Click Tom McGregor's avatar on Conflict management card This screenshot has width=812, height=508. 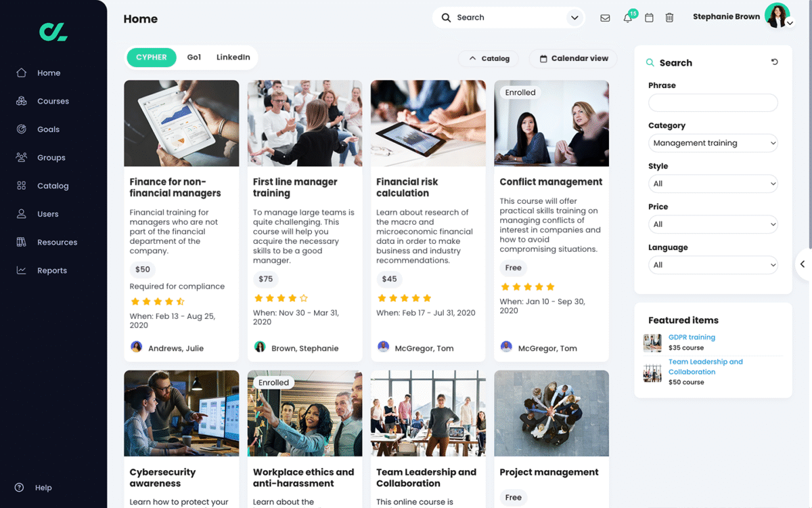506,347
